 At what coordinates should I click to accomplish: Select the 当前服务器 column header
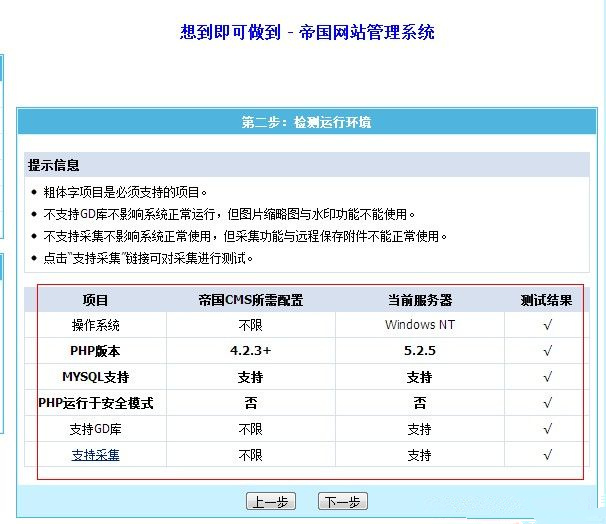click(x=419, y=299)
